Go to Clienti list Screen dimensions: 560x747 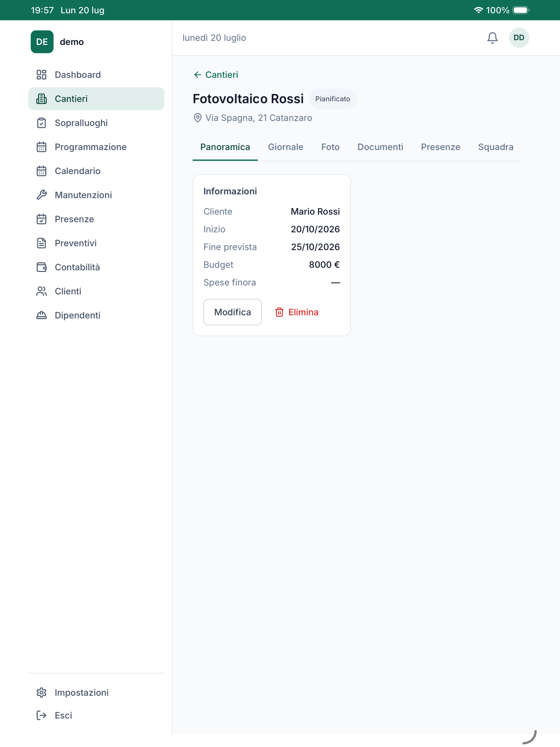(x=96, y=291)
